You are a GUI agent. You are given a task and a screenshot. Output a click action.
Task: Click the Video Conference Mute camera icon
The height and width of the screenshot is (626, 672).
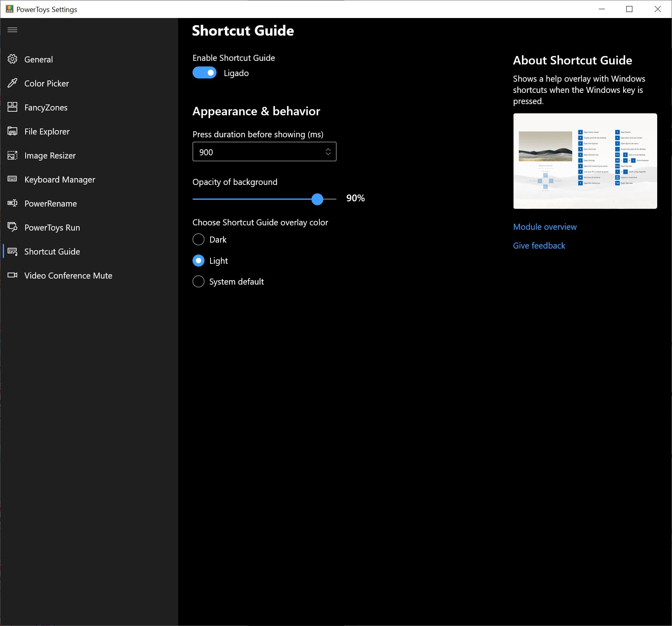(x=12, y=275)
